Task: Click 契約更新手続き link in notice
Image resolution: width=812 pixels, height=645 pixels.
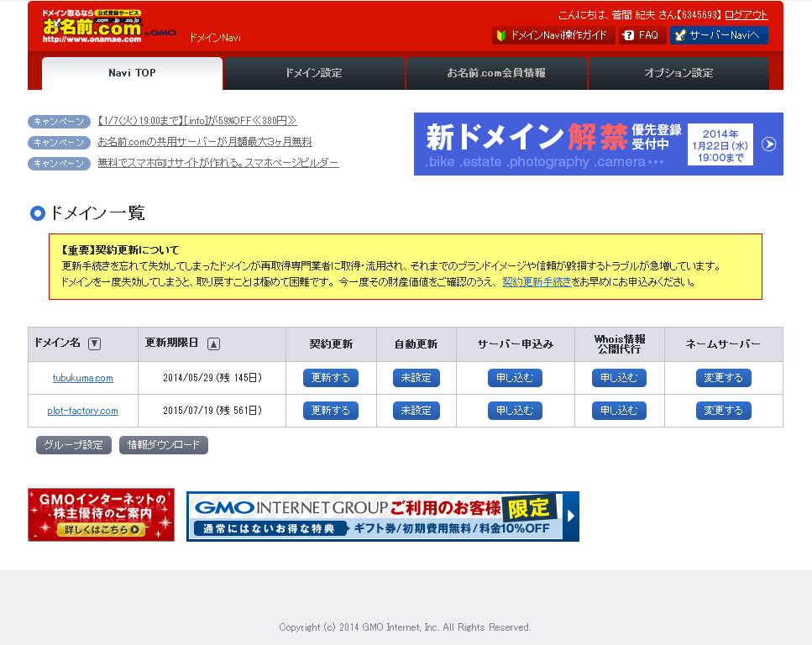Action: point(537,282)
